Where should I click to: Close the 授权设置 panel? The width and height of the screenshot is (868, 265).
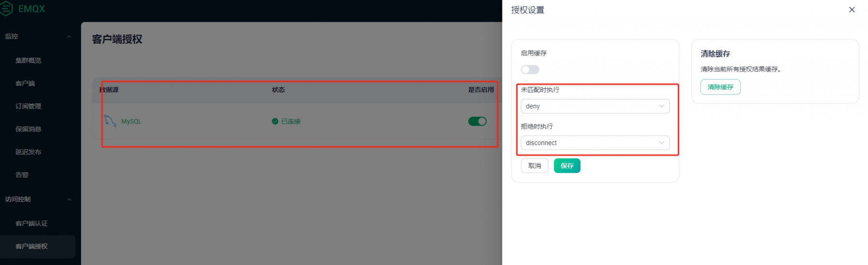click(x=852, y=10)
